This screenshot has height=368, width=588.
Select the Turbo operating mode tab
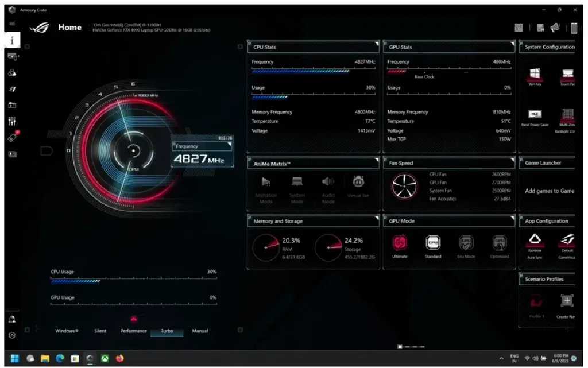(x=167, y=331)
